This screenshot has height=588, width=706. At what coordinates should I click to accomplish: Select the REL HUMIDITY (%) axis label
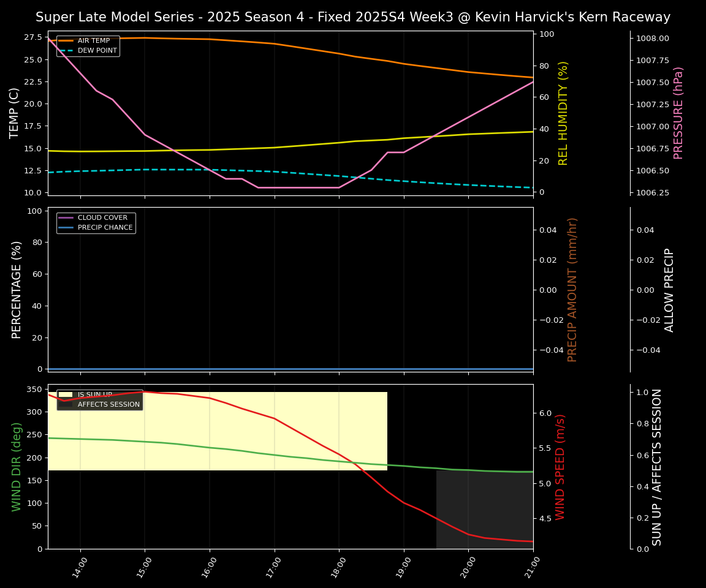coord(563,113)
